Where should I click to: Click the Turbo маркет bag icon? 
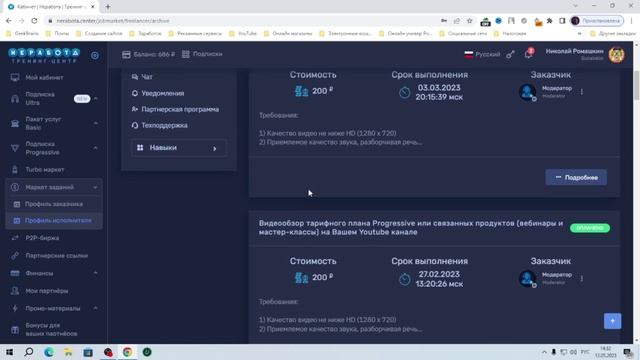tap(15, 169)
